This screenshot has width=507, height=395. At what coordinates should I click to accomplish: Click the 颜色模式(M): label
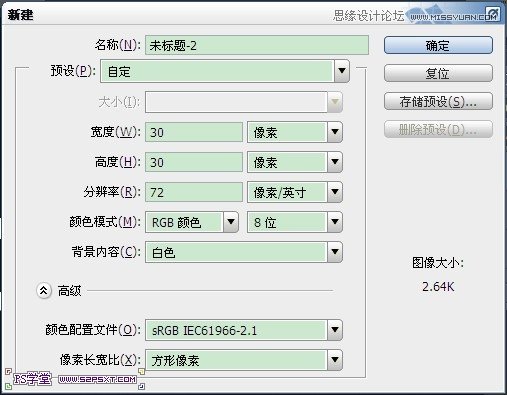(x=105, y=222)
